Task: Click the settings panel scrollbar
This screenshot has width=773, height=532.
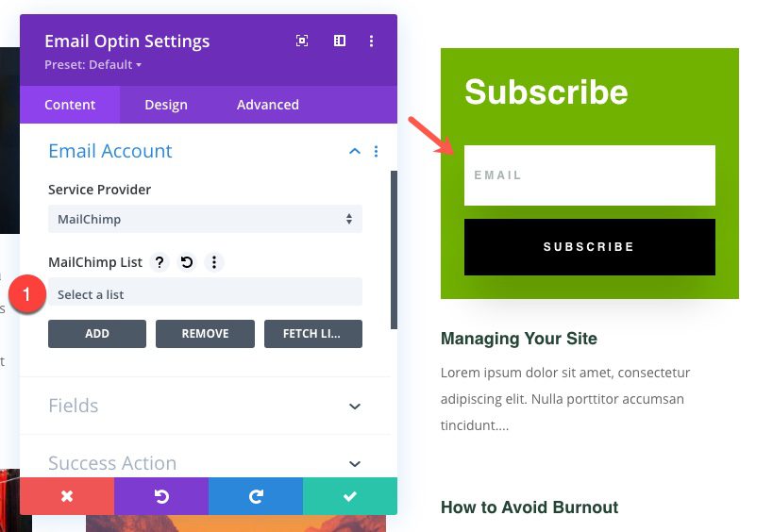Action: click(x=394, y=250)
